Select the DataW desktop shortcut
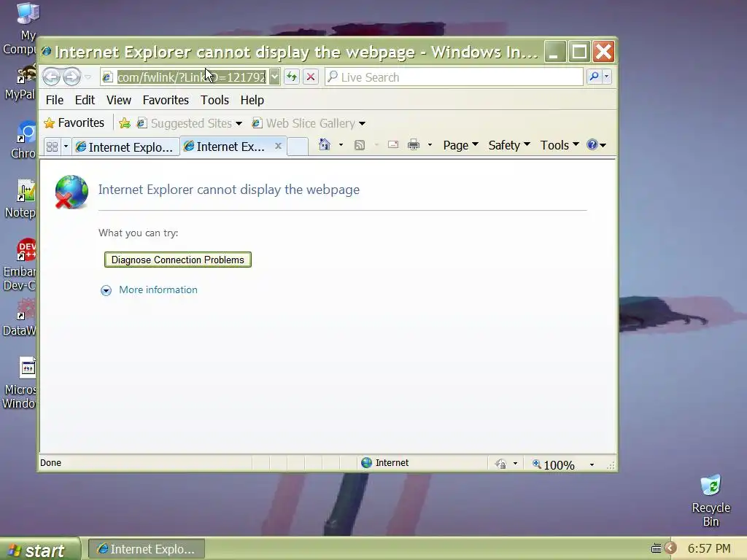Screen dimensions: 747x560 tap(19, 317)
